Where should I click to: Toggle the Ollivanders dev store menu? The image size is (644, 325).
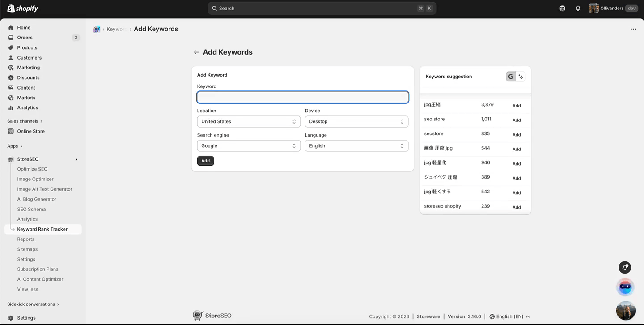click(x=613, y=8)
